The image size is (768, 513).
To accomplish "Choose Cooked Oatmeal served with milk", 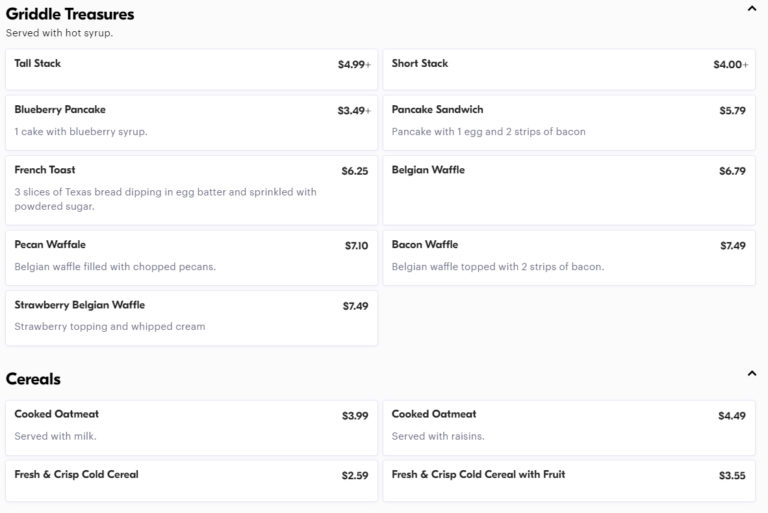I will click(192, 428).
